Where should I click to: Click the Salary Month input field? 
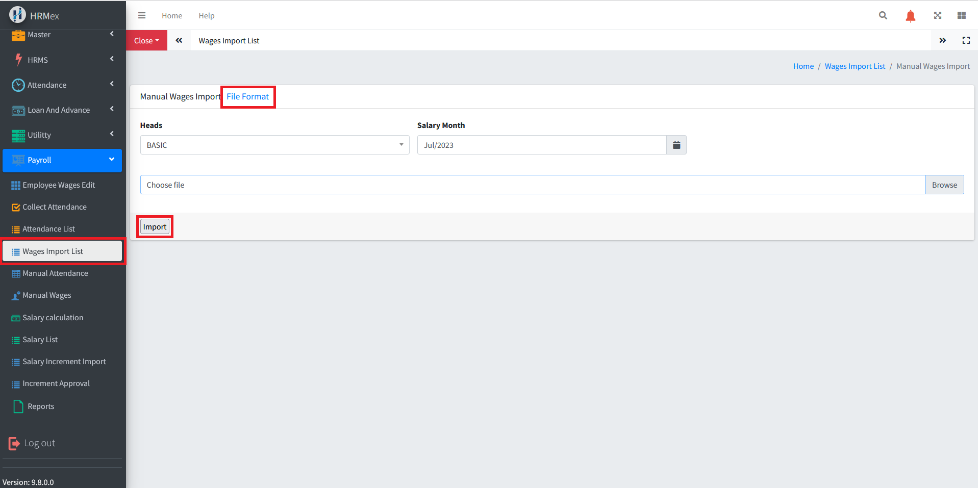pyautogui.click(x=541, y=145)
